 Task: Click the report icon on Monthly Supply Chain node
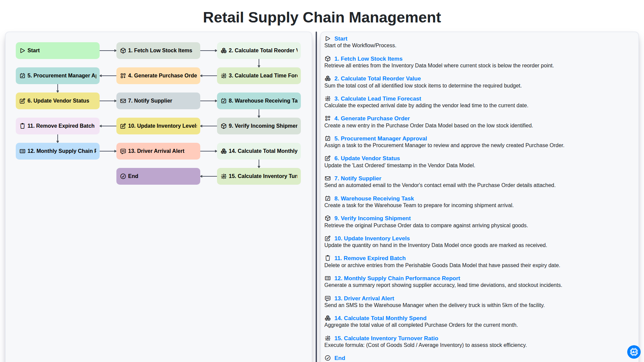(x=22, y=151)
